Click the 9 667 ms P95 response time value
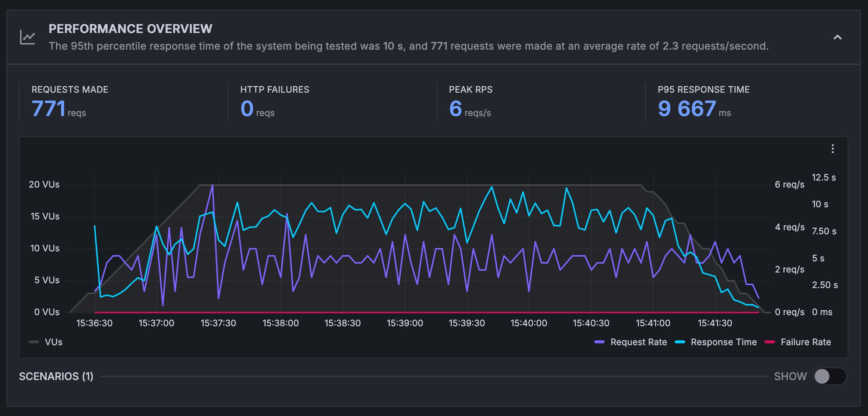This screenshot has height=416, width=868. point(686,108)
